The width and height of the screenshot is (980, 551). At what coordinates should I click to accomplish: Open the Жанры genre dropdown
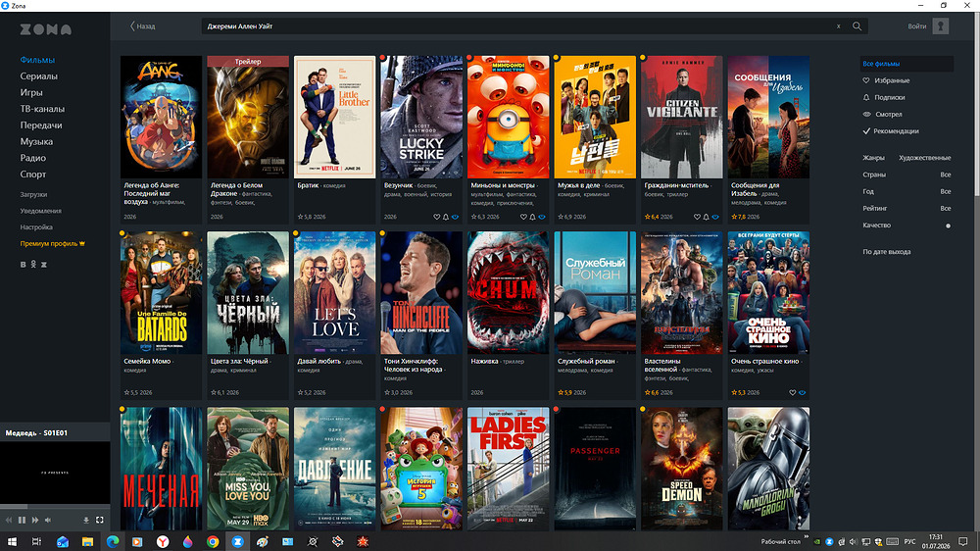click(906, 158)
